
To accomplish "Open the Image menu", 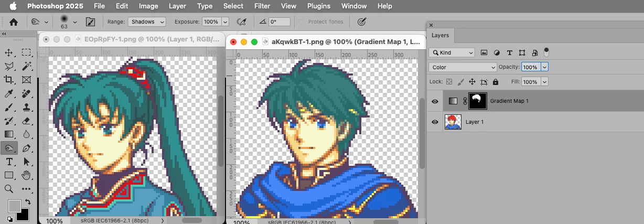I will coord(148,6).
